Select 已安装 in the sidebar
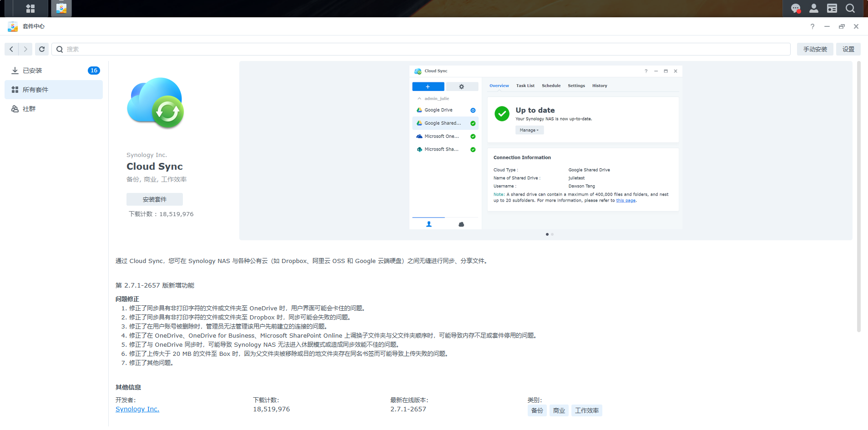This screenshot has width=868, height=430. click(x=54, y=71)
